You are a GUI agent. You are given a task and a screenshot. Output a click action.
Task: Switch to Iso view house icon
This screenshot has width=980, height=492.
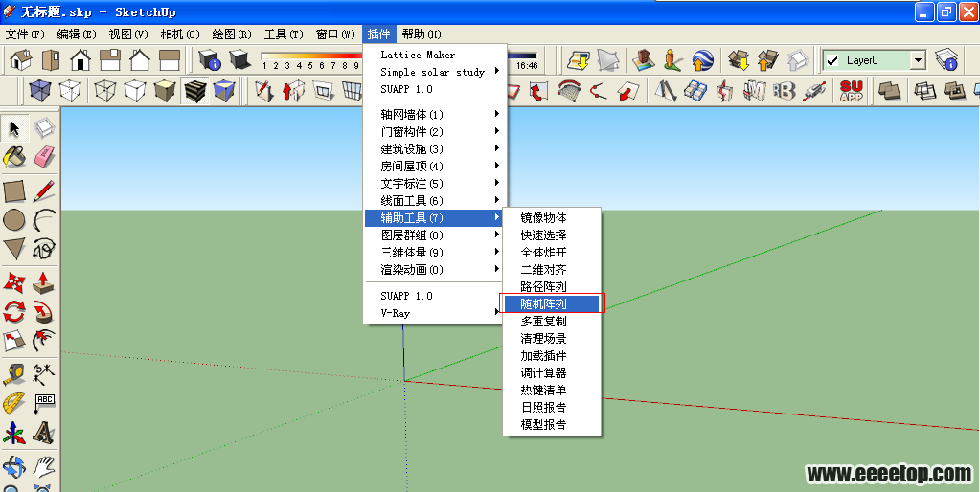pyautogui.click(x=21, y=60)
